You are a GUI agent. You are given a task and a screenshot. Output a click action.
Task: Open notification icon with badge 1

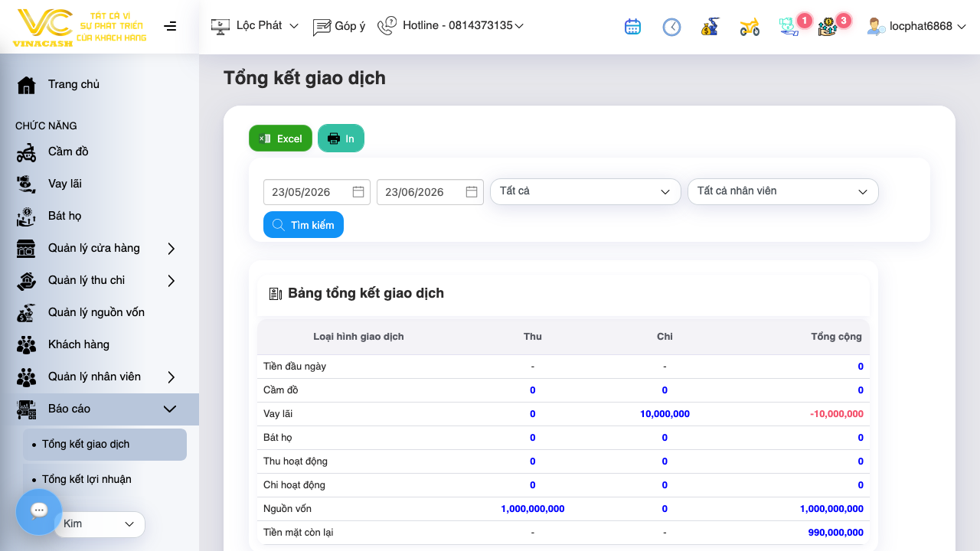(x=789, y=27)
